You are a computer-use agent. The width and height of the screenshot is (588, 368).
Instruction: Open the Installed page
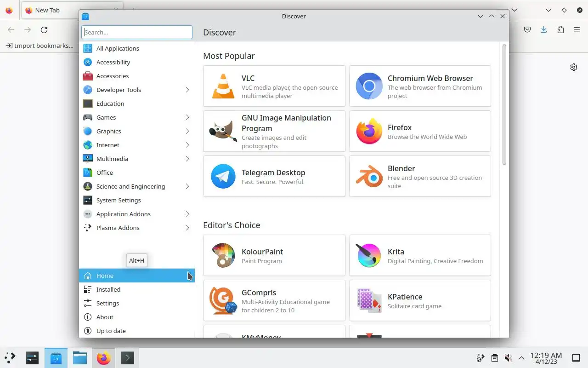[x=137, y=289]
